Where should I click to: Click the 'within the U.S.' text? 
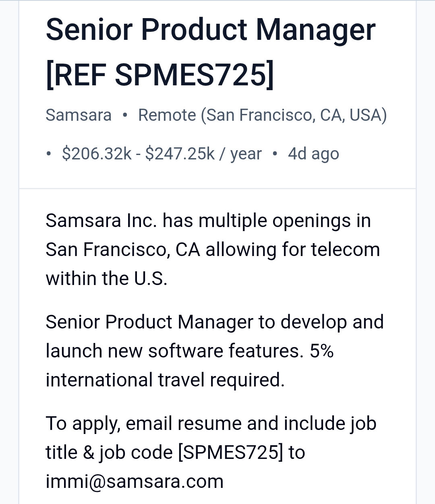106,279
